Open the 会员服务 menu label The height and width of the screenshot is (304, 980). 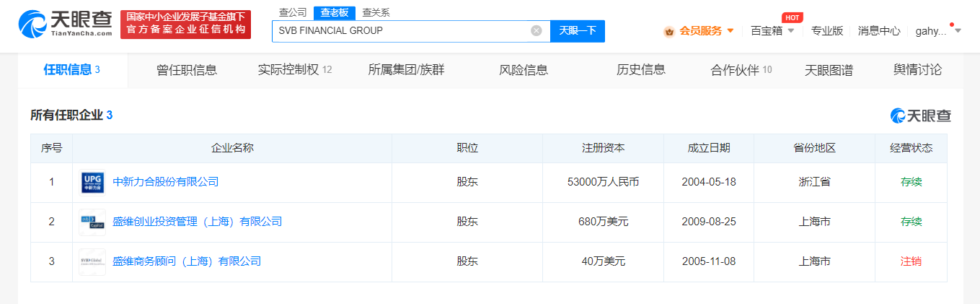pyautogui.click(x=700, y=31)
